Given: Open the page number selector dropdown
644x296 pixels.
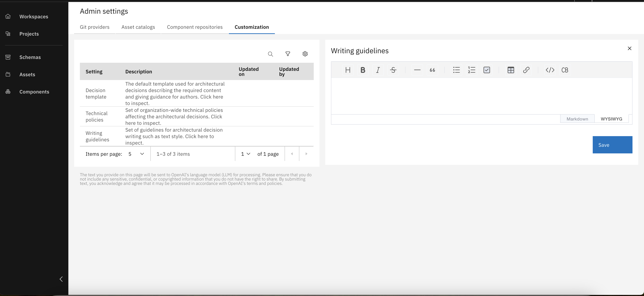Looking at the screenshot, I should (x=245, y=154).
